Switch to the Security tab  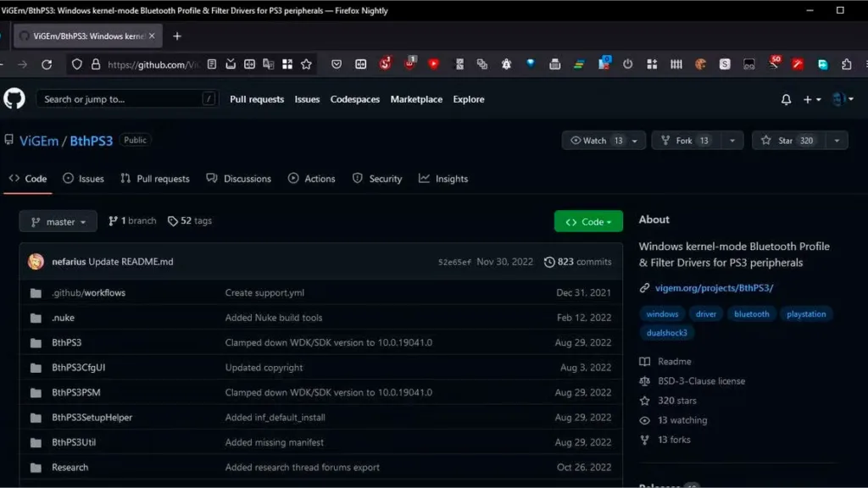[x=377, y=179]
